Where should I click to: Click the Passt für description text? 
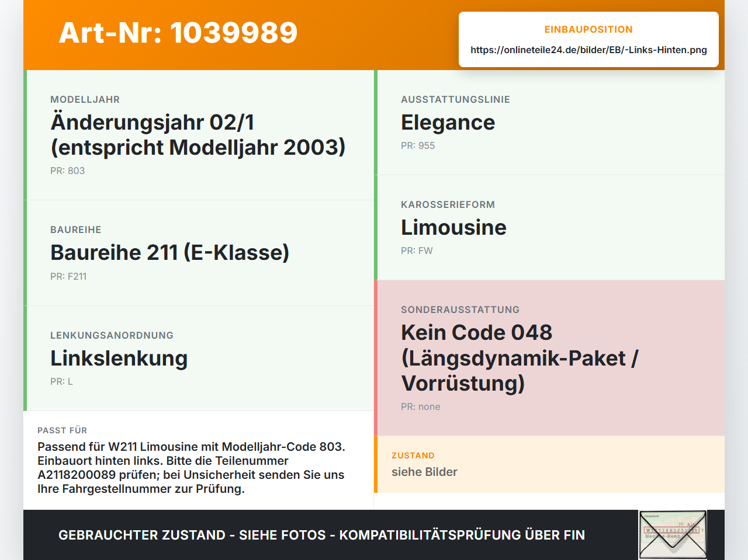coord(191,468)
